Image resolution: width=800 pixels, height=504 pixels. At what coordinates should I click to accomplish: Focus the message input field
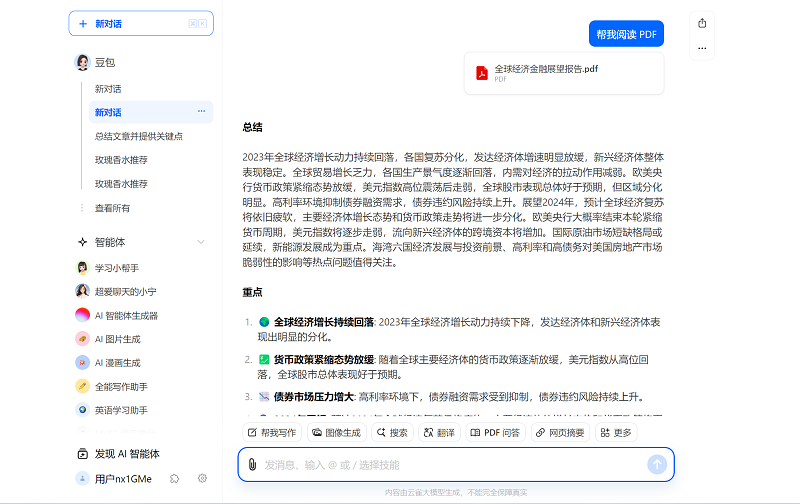tap(452, 465)
